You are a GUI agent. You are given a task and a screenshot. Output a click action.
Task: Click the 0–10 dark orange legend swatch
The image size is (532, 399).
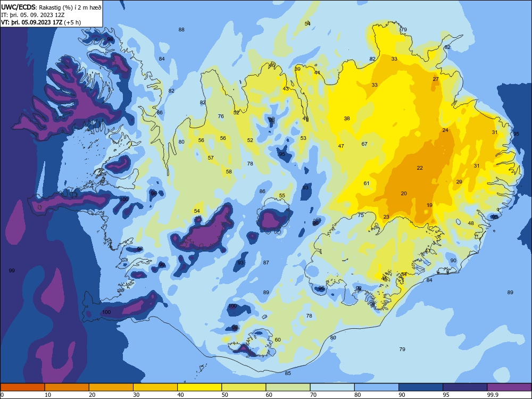click(22, 387)
